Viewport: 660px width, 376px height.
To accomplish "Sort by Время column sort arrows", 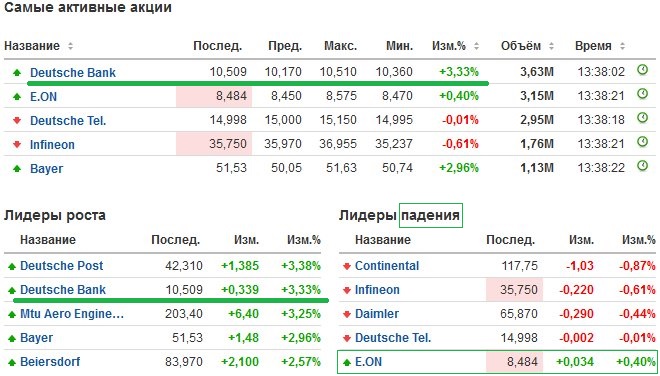I will click(x=622, y=46).
